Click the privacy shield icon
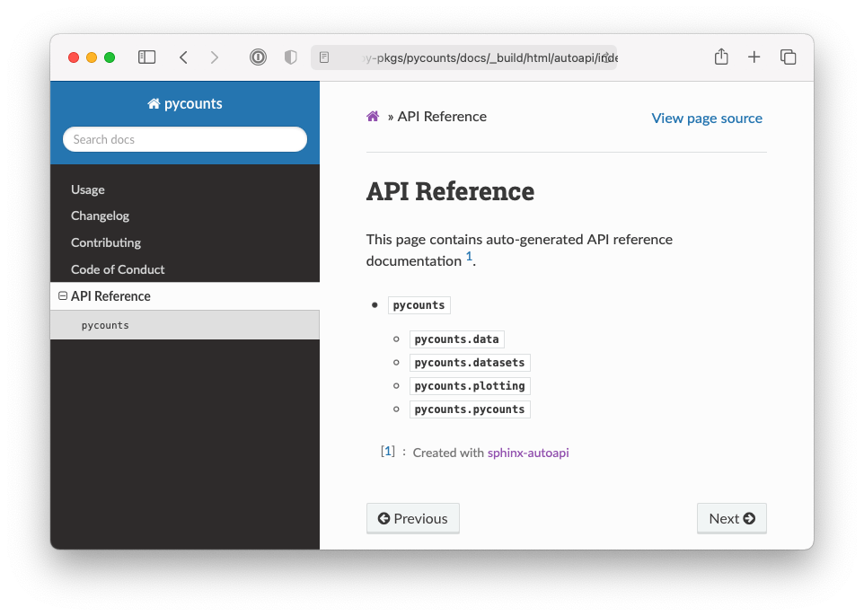 (290, 57)
